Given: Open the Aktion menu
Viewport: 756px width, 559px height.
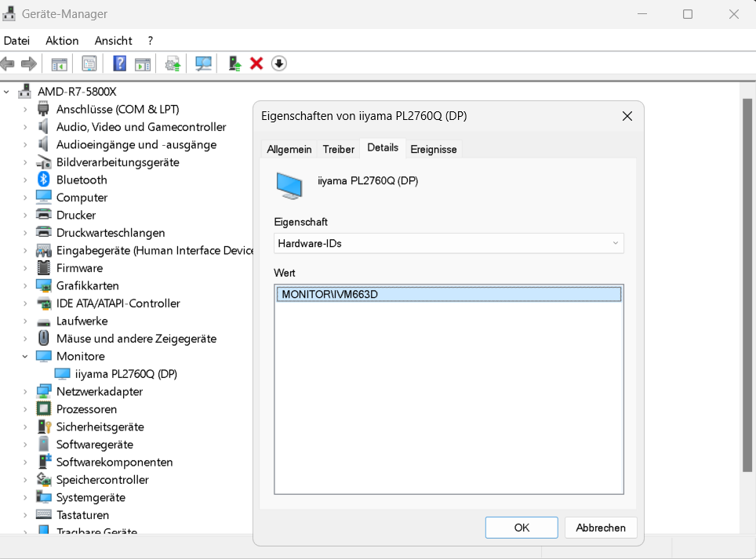Looking at the screenshot, I should (62, 41).
